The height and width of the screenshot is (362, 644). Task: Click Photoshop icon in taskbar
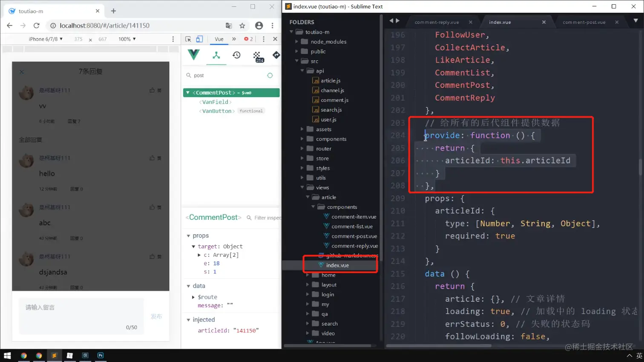[x=101, y=356]
